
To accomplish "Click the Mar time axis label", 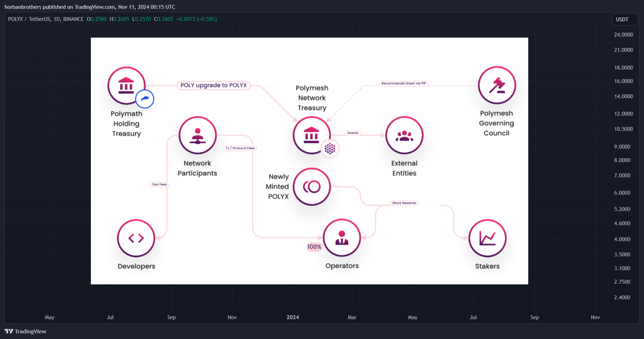I will [352, 317].
